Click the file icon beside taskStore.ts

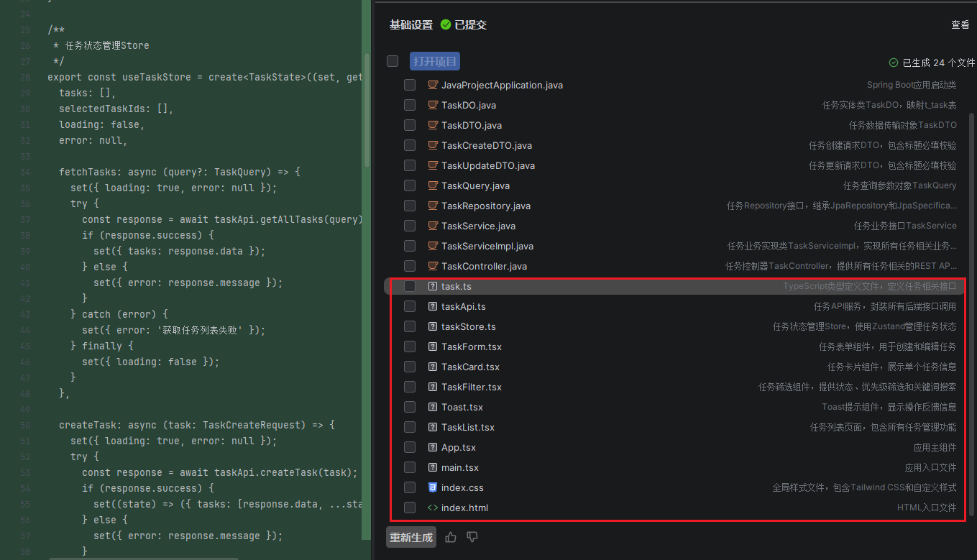pos(433,326)
